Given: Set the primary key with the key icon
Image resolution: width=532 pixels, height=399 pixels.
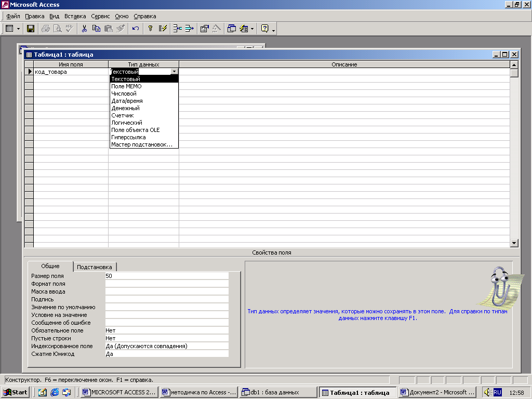Looking at the screenshot, I should pyautogui.click(x=150, y=29).
